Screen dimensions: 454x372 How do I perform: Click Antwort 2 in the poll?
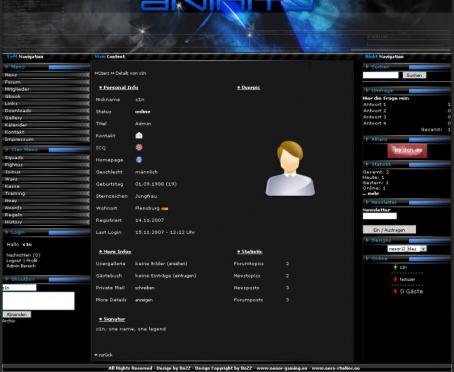coord(374,111)
